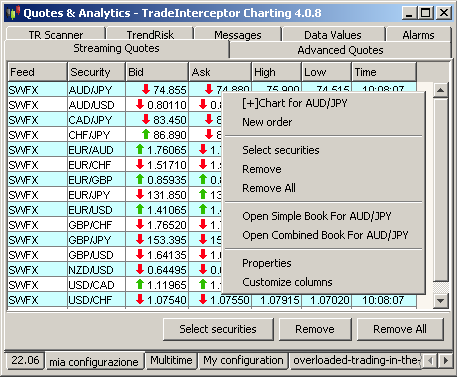Viewport: 457px width, 377px height.
Task: Open Combined Book For AUD/JPY
Action: (325, 235)
